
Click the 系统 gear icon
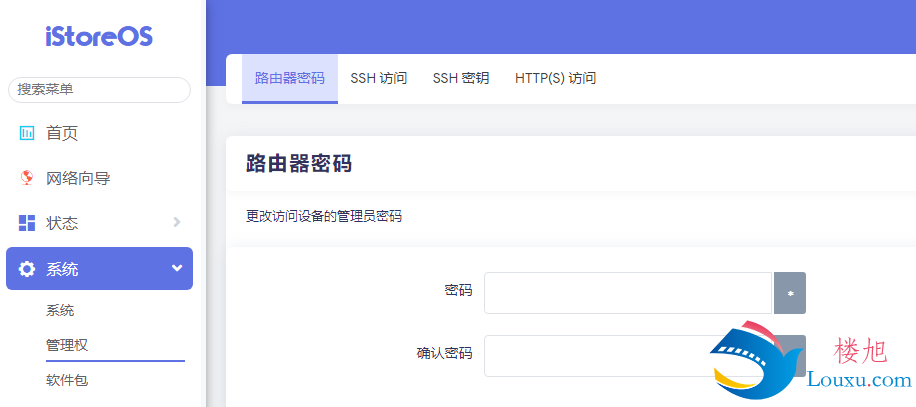(27, 269)
